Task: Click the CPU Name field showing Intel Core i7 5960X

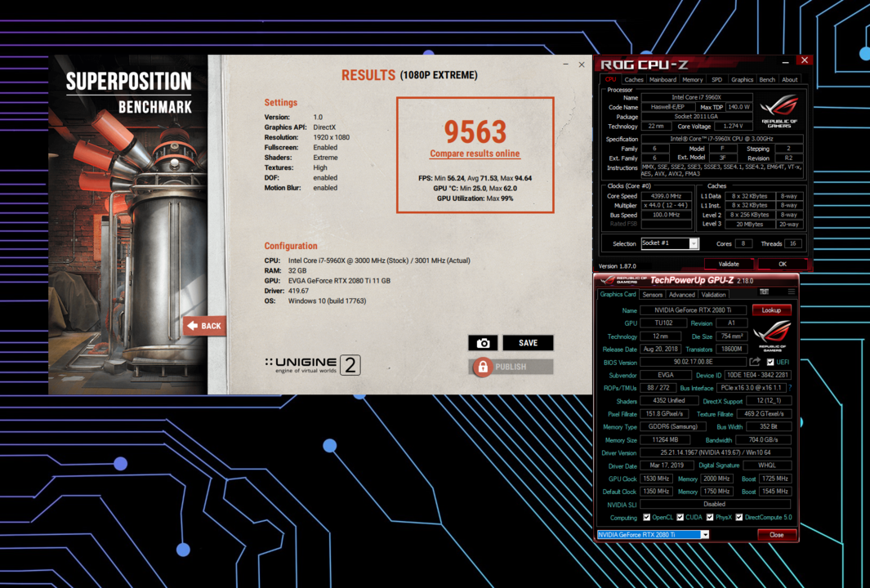Action: [x=696, y=98]
